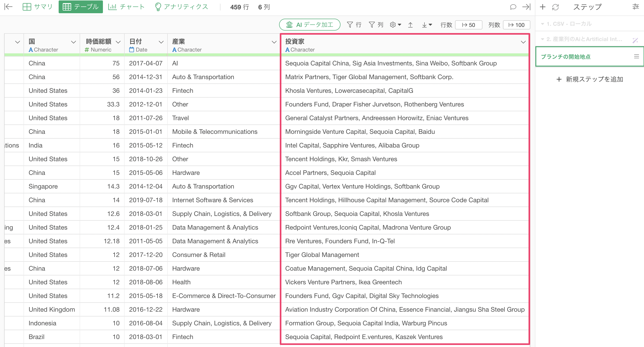Open the 産業 column menu chevron
This screenshot has height=347, width=644.
pyautogui.click(x=274, y=42)
